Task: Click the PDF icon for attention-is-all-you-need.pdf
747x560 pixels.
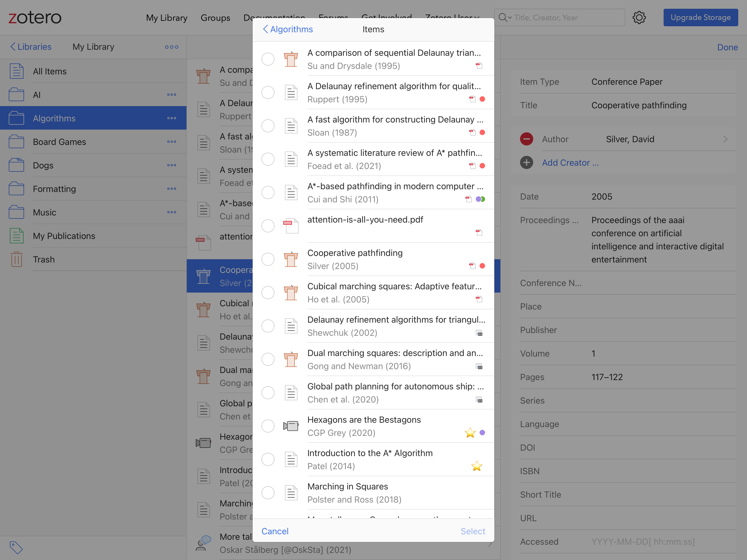Action: click(x=291, y=226)
